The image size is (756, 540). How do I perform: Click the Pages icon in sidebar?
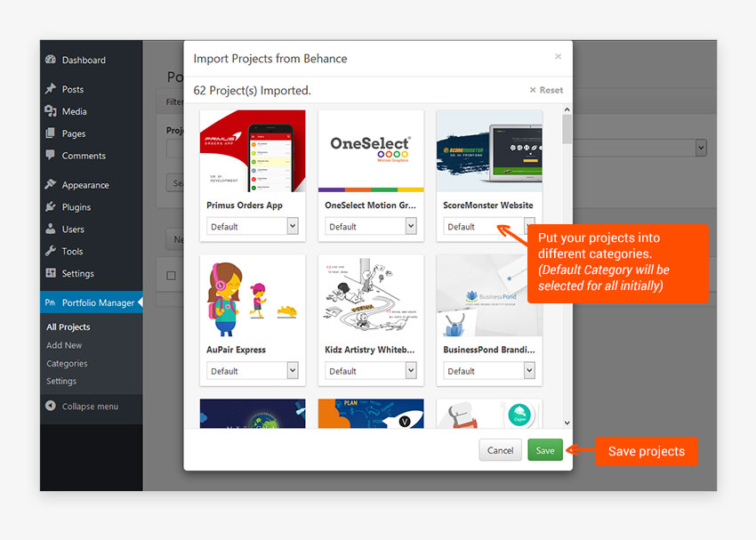pos(51,133)
